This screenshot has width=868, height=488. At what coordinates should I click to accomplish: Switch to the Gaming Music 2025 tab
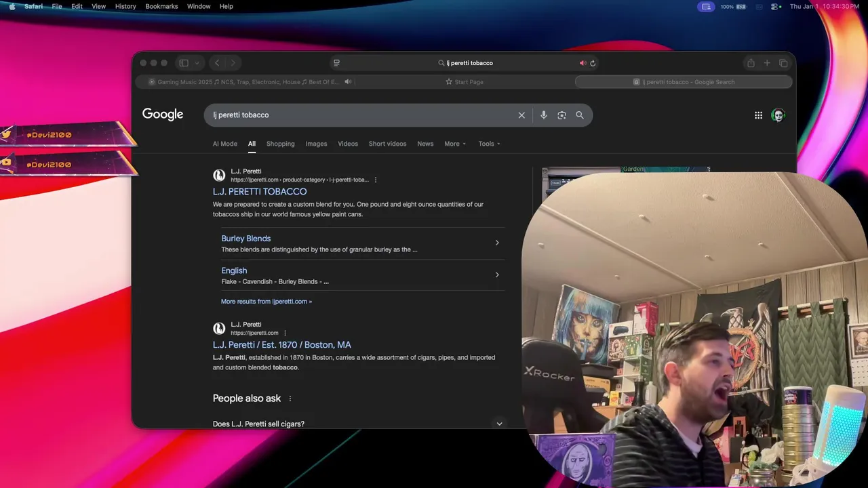[244, 82]
